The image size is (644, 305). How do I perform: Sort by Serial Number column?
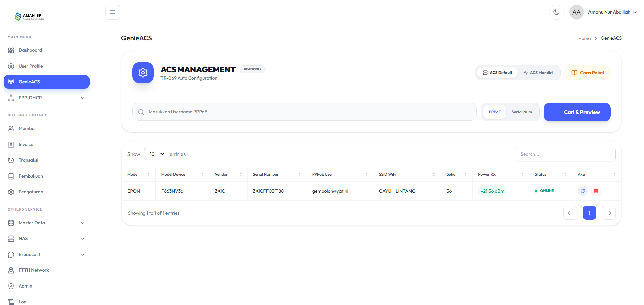(277, 174)
